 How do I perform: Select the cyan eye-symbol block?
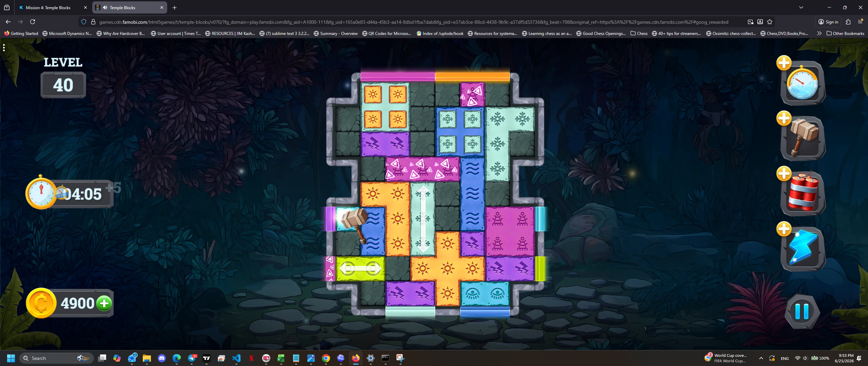(485, 293)
